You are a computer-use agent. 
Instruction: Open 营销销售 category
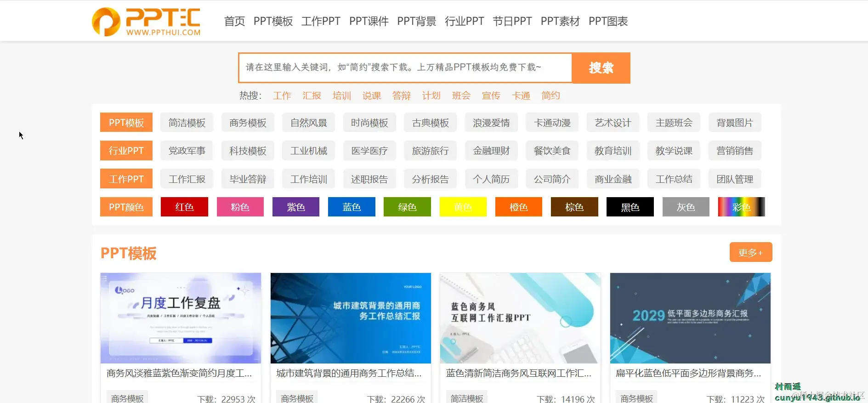(x=735, y=151)
